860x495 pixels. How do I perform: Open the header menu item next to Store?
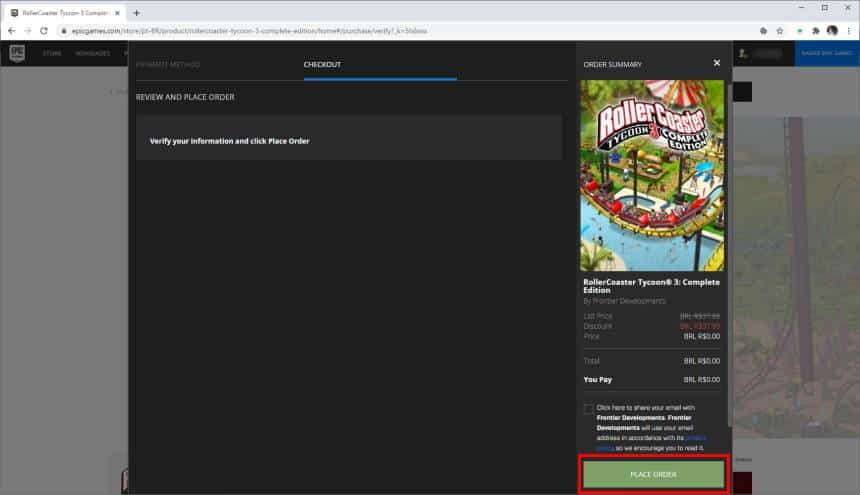click(x=93, y=53)
